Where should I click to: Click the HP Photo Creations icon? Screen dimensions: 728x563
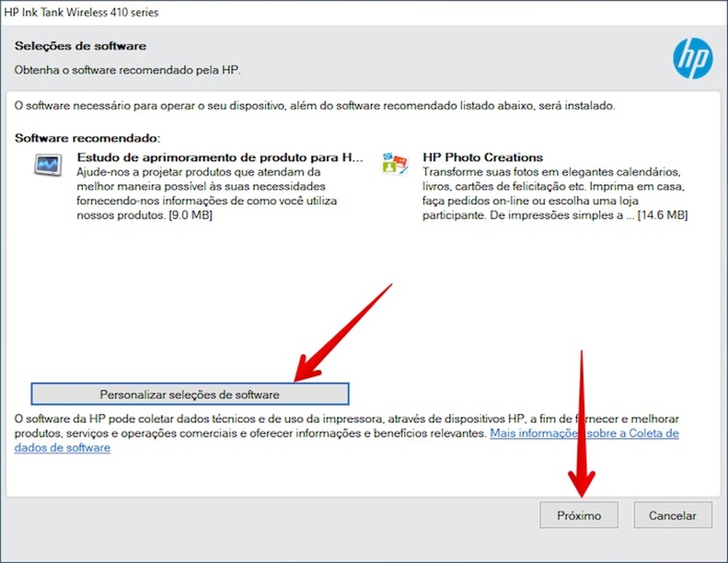tap(395, 164)
